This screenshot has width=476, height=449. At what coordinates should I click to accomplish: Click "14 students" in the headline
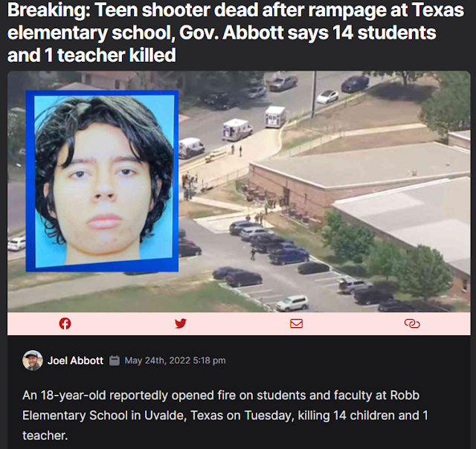click(x=385, y=33)
